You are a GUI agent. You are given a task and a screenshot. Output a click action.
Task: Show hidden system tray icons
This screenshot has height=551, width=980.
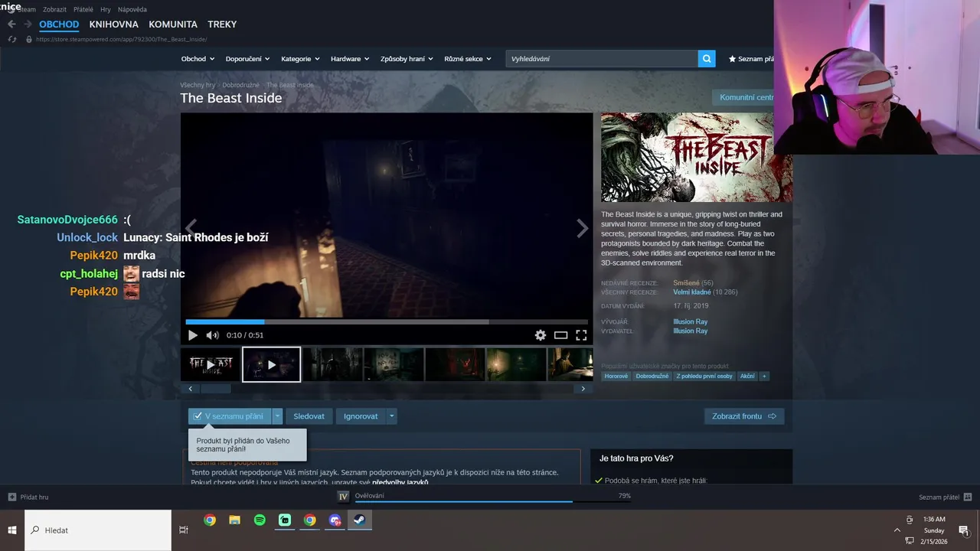[x=897, y=530]
